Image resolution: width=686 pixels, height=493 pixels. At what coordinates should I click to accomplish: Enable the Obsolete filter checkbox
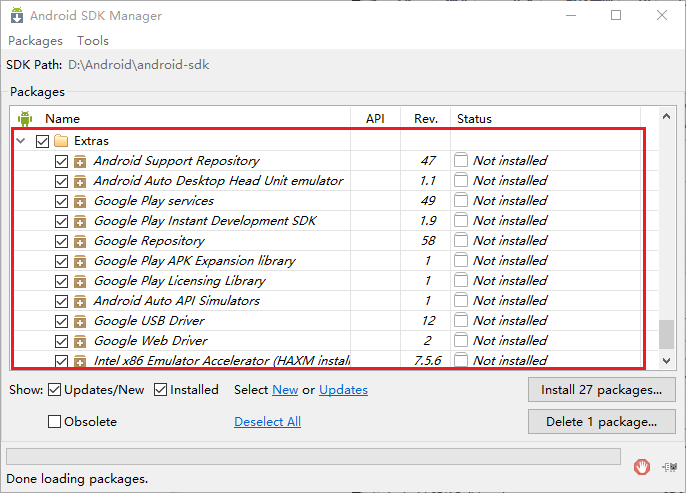point(54,422)
